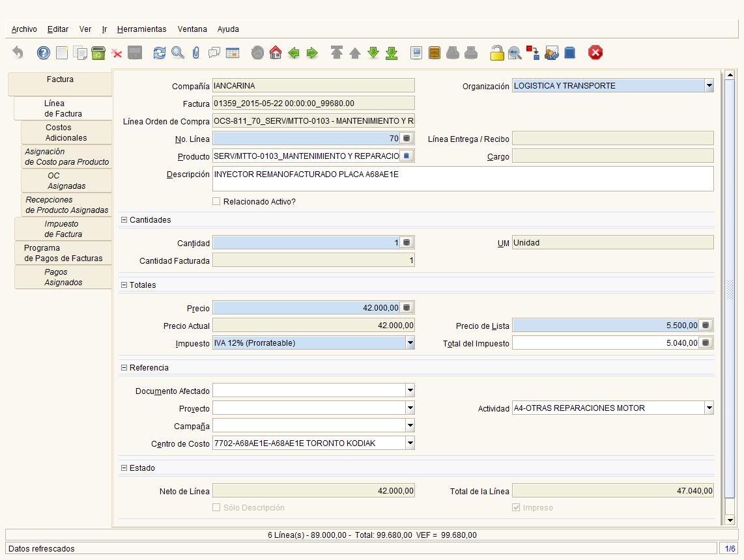Click the vertical scrollbar down arrow

pyautogui.click(x=730, y=520)
